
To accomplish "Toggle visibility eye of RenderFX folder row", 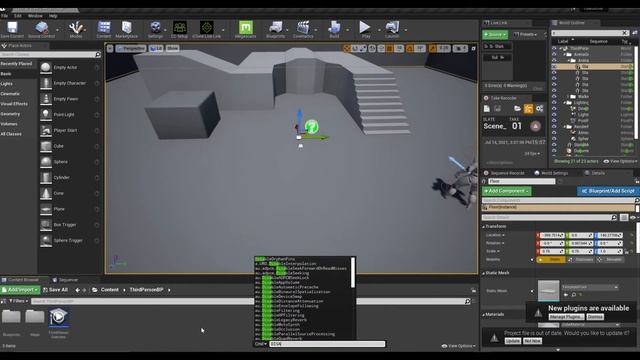I will tap(554, 127).
